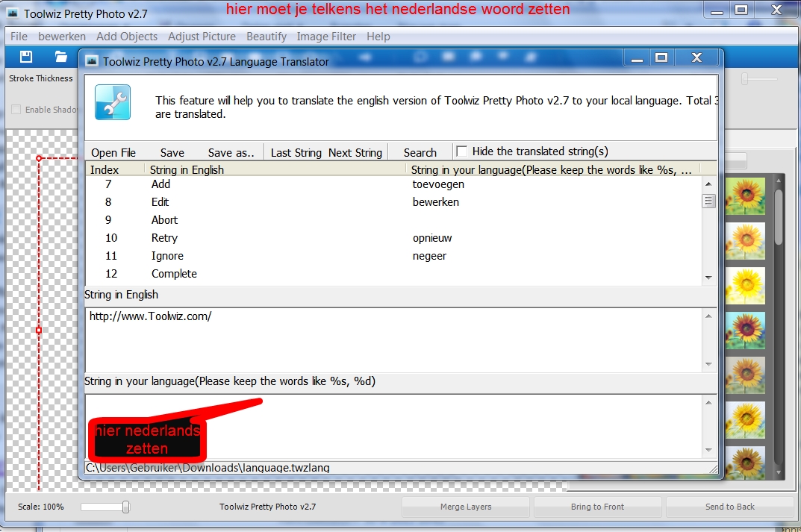
Task: Toggle Hide the translated string(s) checkbox
Action: coord(462,151)
